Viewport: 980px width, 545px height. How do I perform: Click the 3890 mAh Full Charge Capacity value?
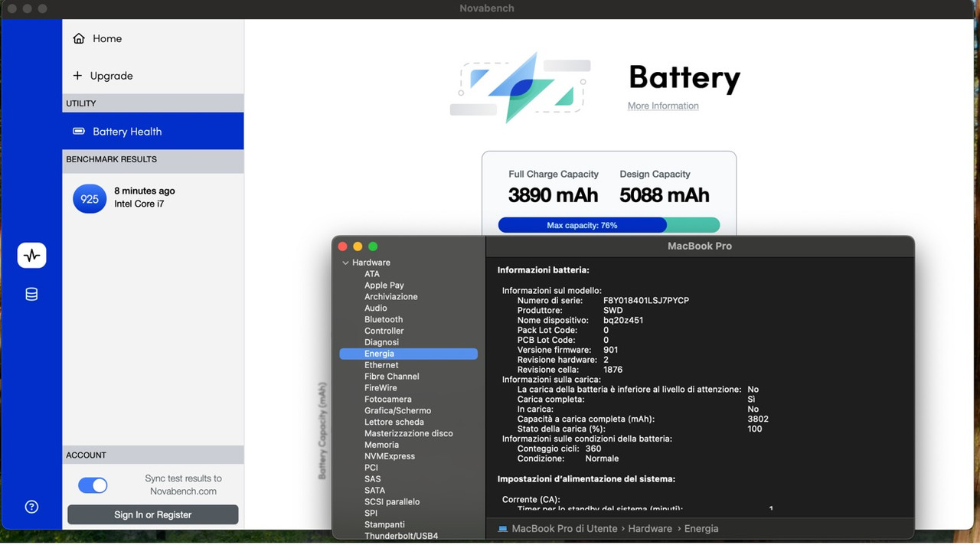tap(553, 195)
